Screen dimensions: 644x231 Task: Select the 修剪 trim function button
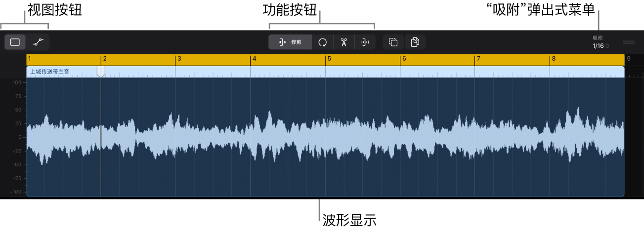[x=290, y=42]
